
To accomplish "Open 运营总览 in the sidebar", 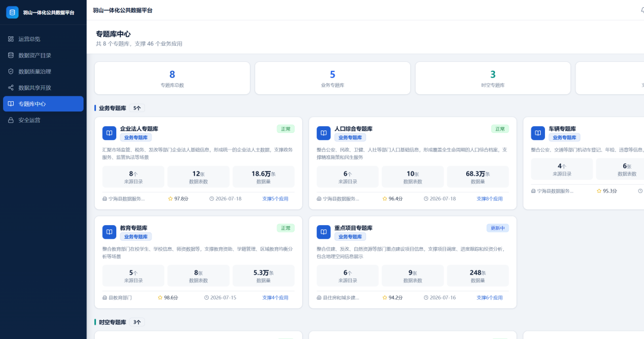I will point(43,39).
